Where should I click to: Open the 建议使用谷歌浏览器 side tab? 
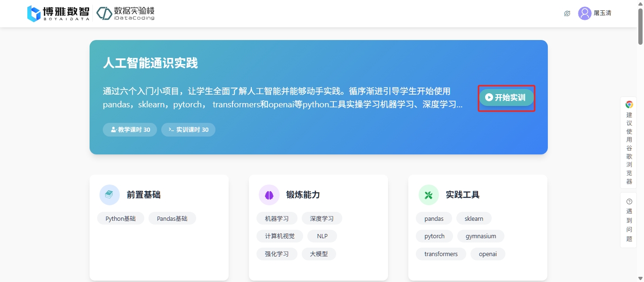[629, 143]
